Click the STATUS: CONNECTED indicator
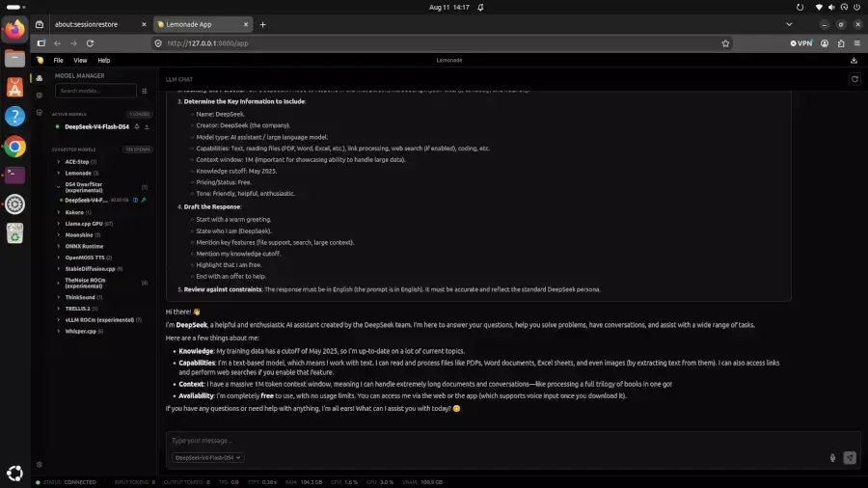868x488 pixels. pos(67,482)
